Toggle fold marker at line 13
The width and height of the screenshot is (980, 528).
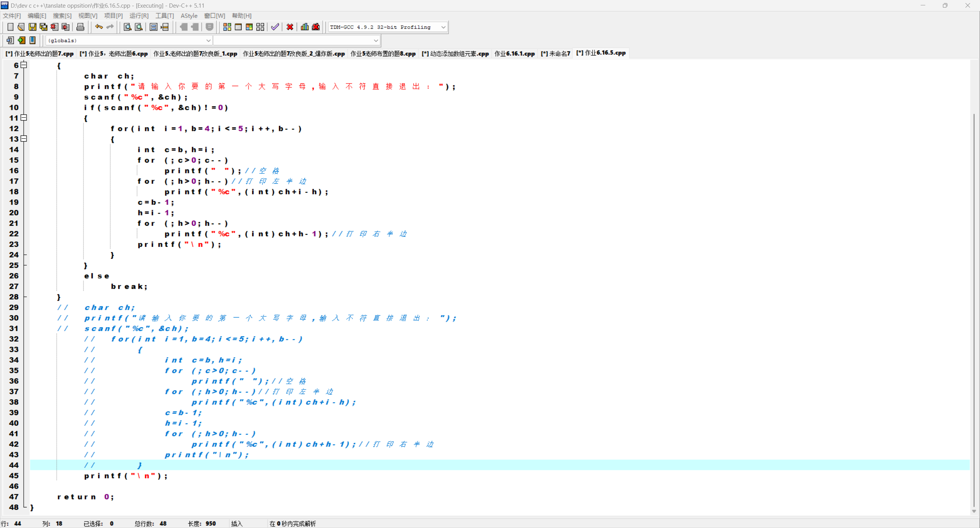click(x=24, y=139)
